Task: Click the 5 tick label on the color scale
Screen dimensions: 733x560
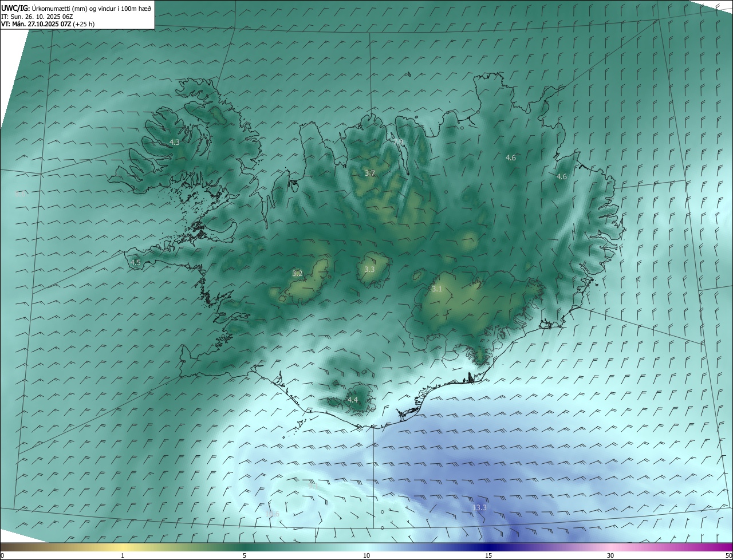Action: [x=245, y=555]
